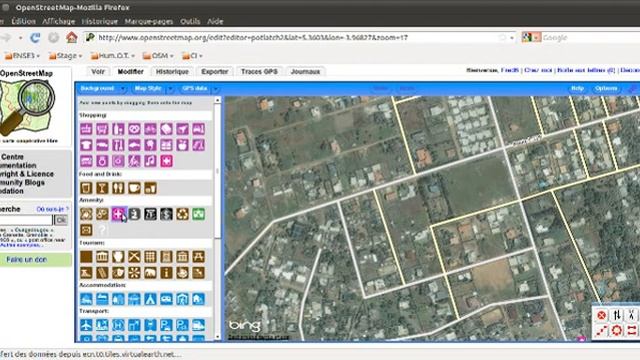This screenshot has height=360, width=640.
Task: Open the Outils menu
Action: [x=190, y=21]
